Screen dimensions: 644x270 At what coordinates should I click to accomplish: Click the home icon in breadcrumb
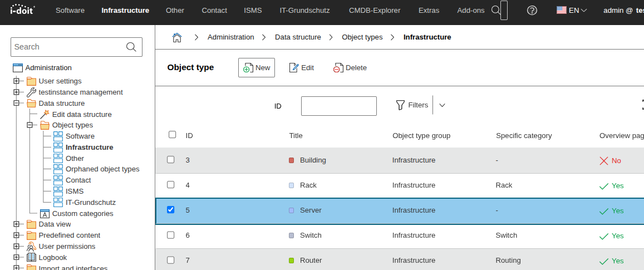[x=177, y=37]
